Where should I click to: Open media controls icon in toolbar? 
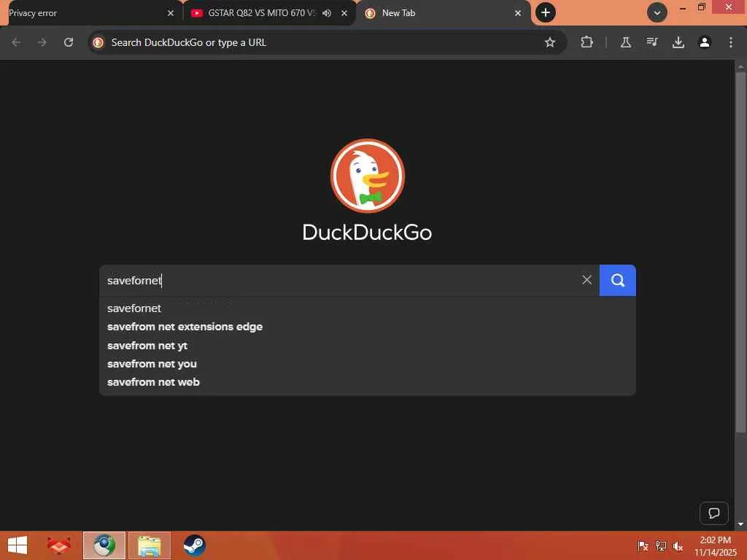652,42
